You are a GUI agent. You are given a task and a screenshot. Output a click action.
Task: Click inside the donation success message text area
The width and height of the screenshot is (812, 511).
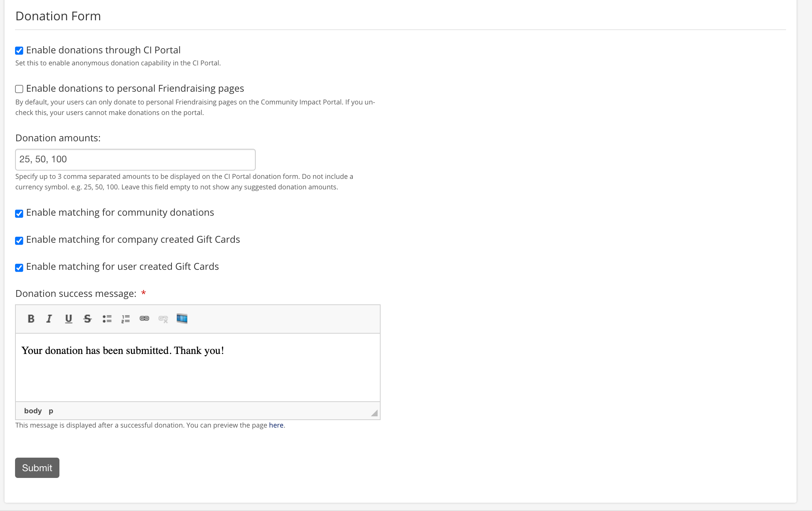(x=198, y=367)
